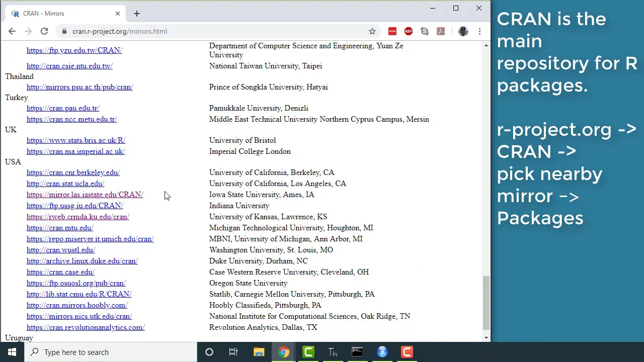Click 'Revolution Analytics, Dallas, TX' text
This screenshot has width=644, height=362.
[263, 327]
